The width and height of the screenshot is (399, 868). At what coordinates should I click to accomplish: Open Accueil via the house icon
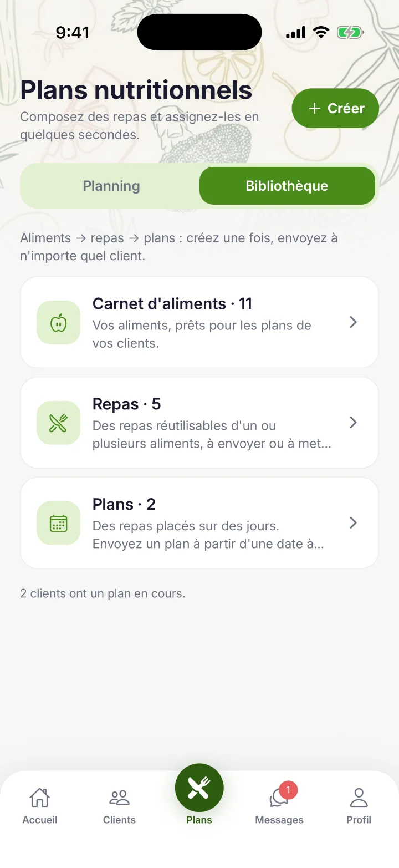(39, 798)
